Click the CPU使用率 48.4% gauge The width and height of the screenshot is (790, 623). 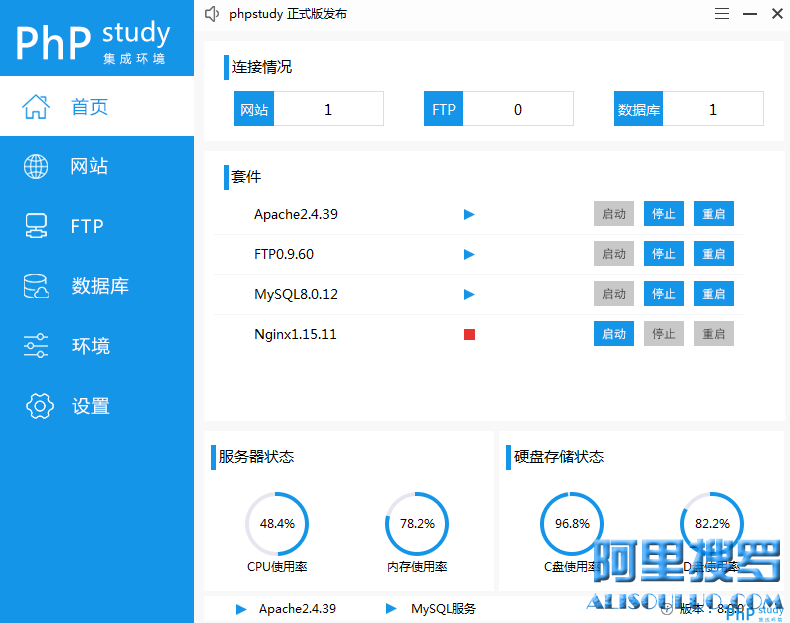coord(277,524)
